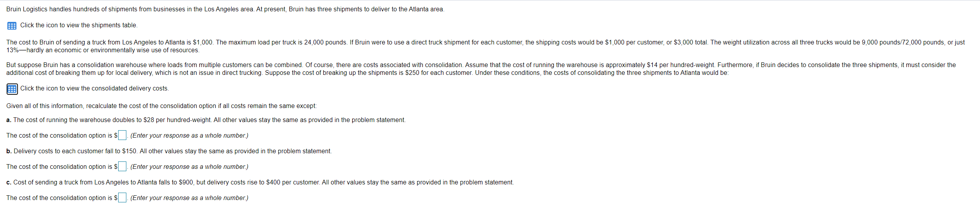980x209 pixels.
Task: Click the whole-number hint for part c
Action: pyautogui.click(x=189, y=198)
